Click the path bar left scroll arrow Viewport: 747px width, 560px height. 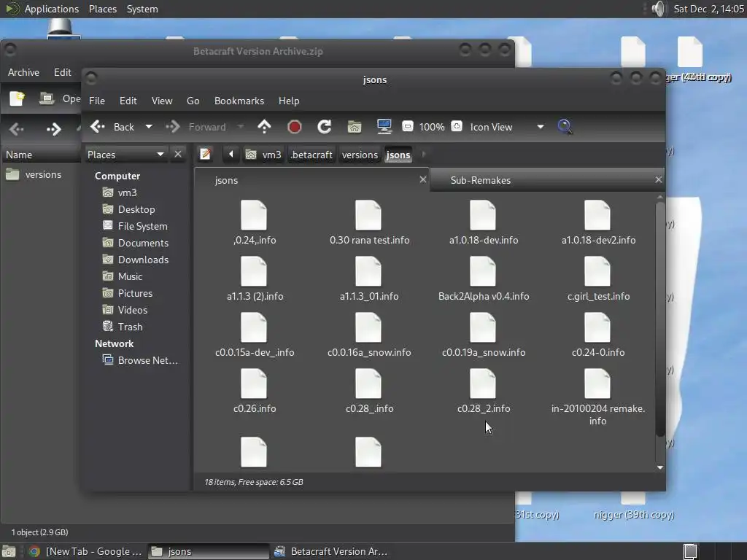point(231,155)
